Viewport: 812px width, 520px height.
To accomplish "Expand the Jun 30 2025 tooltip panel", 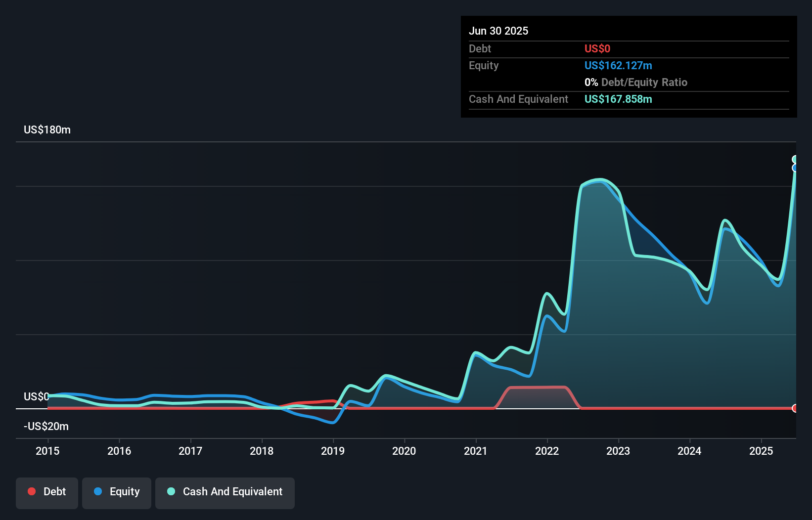I will [x=498, y=31].
